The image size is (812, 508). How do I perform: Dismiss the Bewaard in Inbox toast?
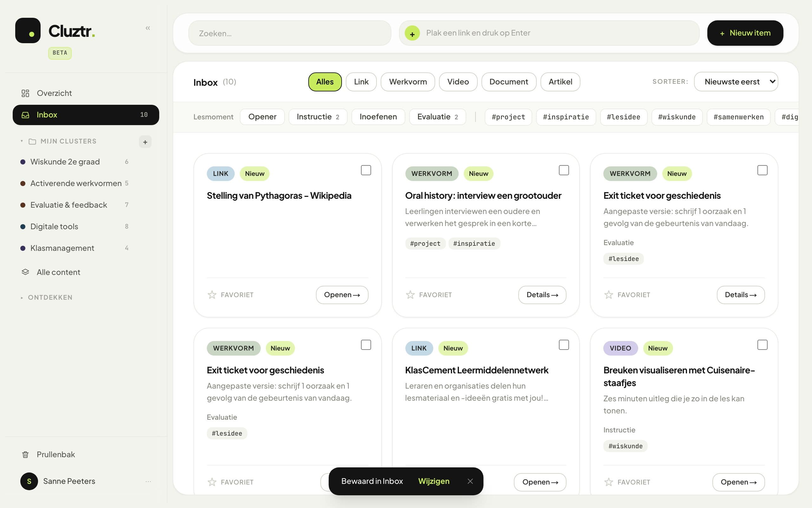[x=470, y=481]
